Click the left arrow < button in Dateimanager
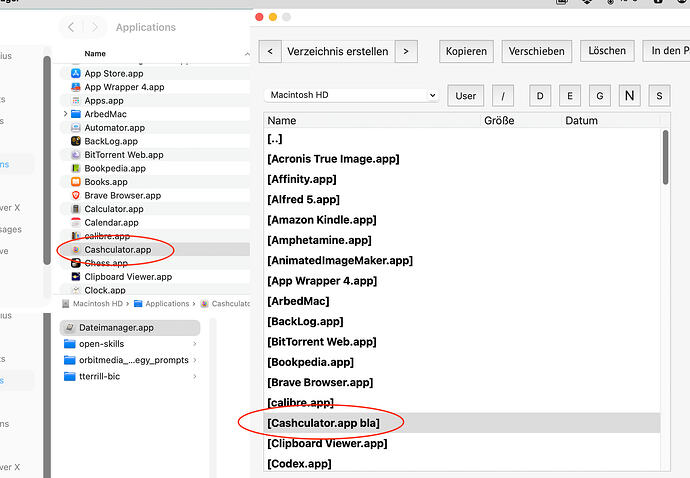 pyautogui.click(x=270, y=51)
